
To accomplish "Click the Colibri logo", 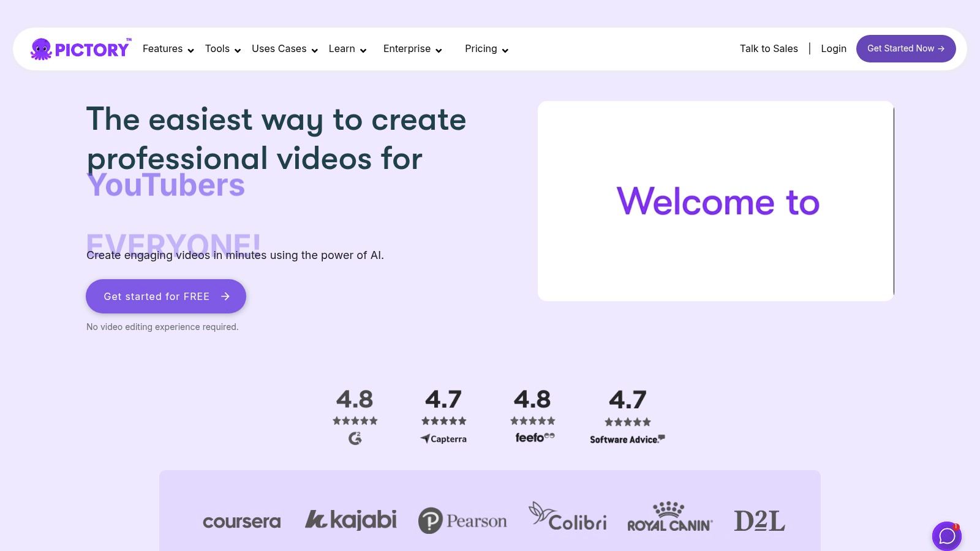I will point(568,517).
